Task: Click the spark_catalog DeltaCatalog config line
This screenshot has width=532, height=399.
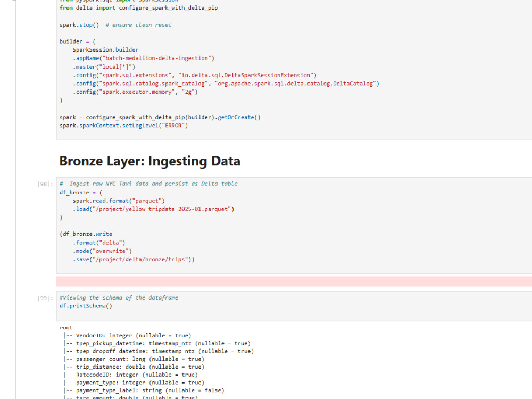Action: pos(226,84)
